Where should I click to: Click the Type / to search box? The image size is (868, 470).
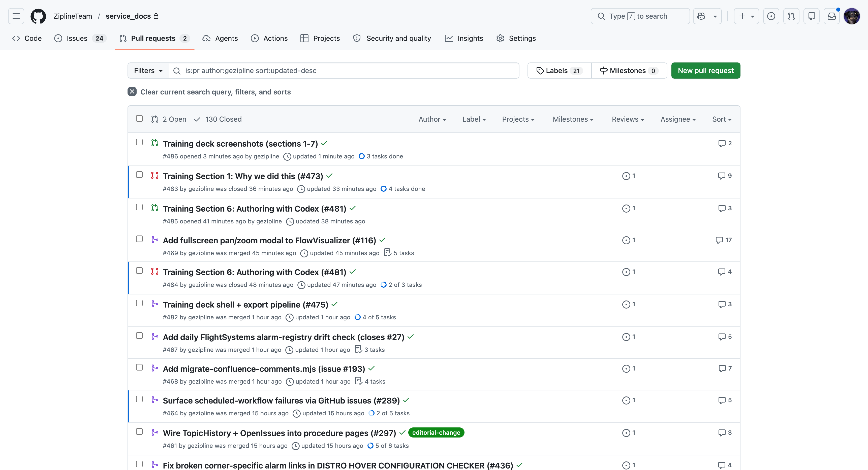coord(640,16)
